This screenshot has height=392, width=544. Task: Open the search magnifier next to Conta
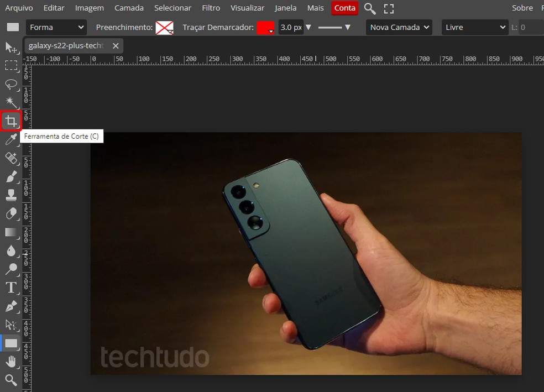(x=370, y=8)
